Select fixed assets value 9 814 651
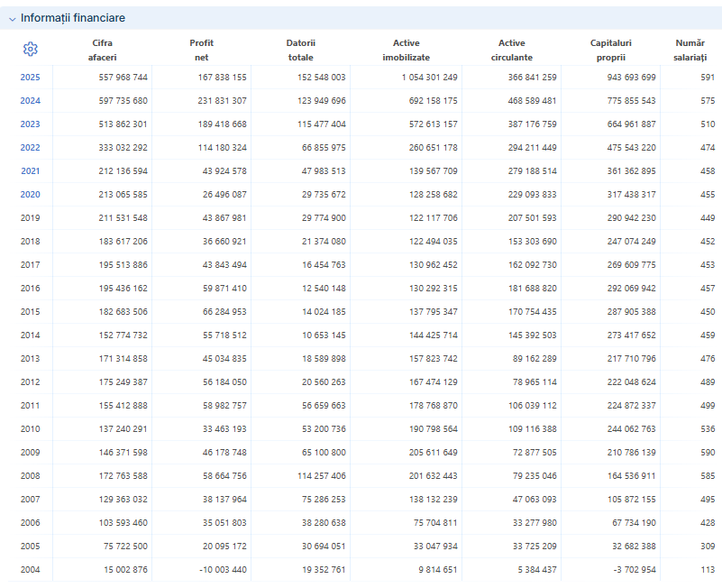 [x=438, y=570]
